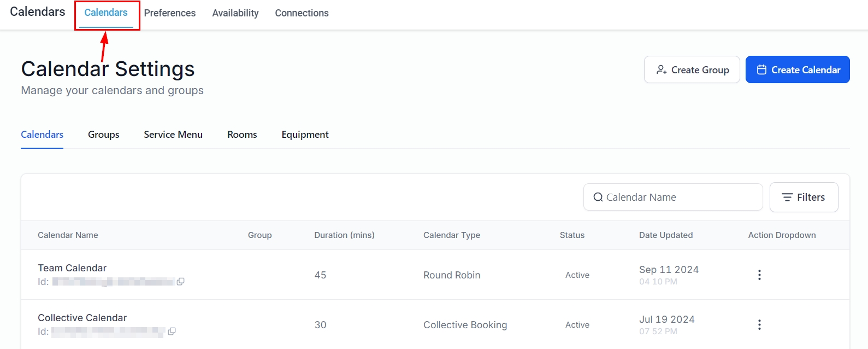Image resolution: width=868 pixels, height=349 pixels.
Task: Click the Date Updated column header
Action: point(665,235)
